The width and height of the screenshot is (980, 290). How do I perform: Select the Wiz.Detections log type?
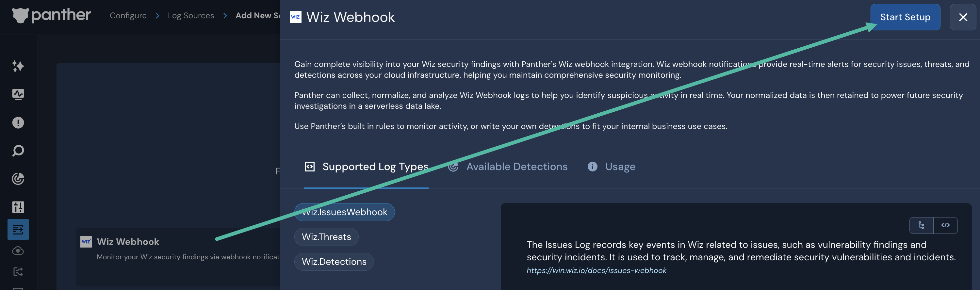click(334, 262)
